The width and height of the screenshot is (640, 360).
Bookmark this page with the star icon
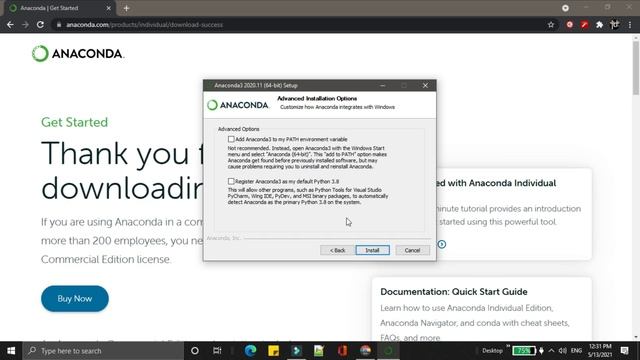pyautogui.click(x=551, y=25)
